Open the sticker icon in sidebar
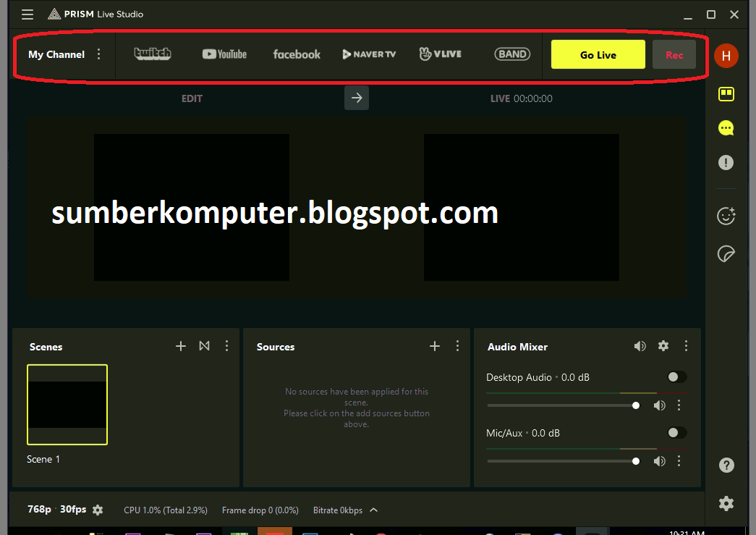Screen dimensions: 756x535 (x=726, y=254)
